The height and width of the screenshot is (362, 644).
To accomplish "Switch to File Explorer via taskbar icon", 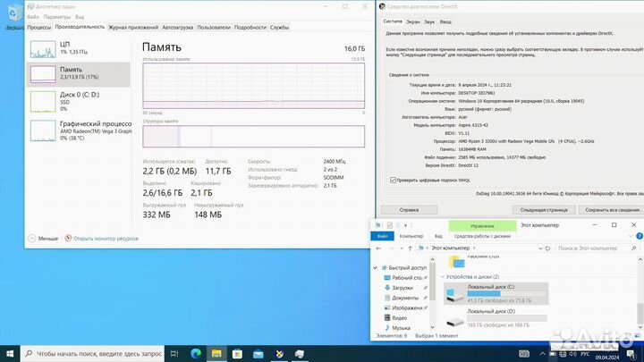I will 216,353.
